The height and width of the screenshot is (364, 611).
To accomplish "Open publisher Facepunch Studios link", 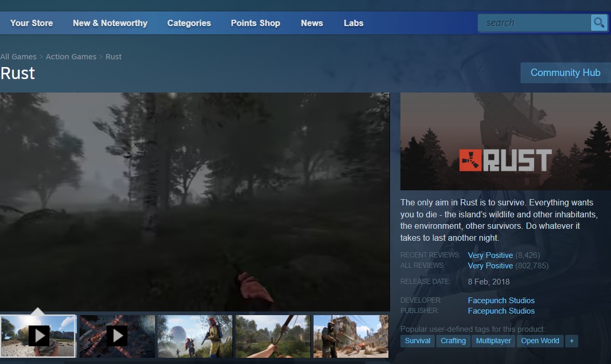I will (x=501, y=311).
